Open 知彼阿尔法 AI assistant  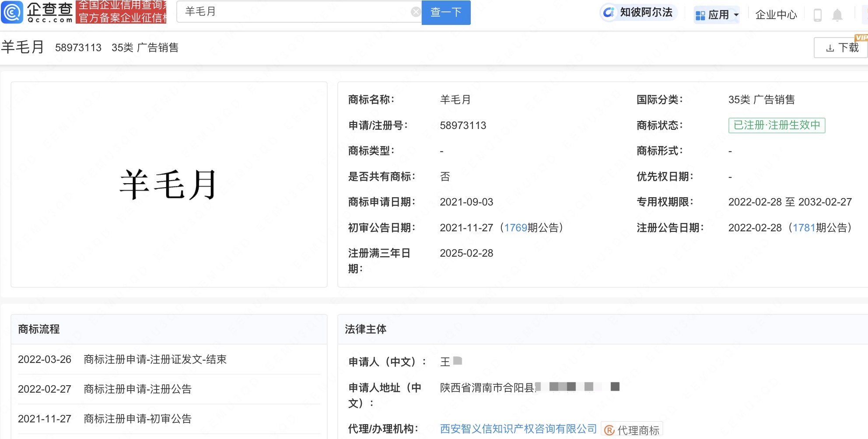pos(638,13)
